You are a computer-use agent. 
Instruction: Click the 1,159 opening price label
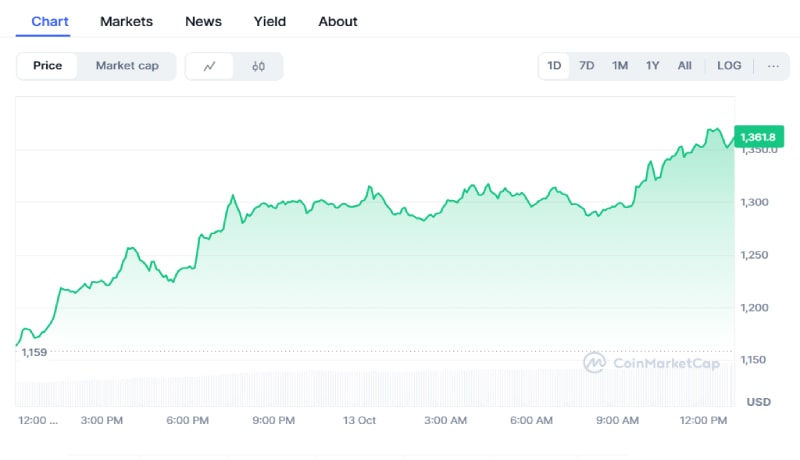click(x=34, y=352)
